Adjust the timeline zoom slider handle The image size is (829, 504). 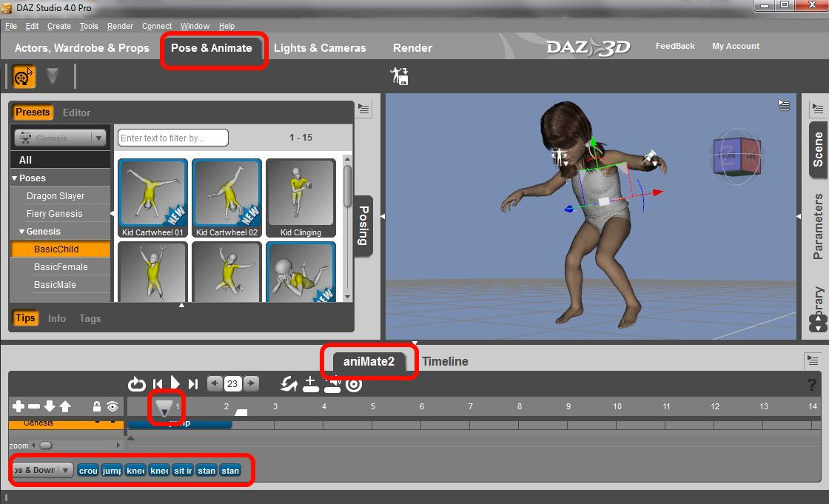click(x=46, y=446)
